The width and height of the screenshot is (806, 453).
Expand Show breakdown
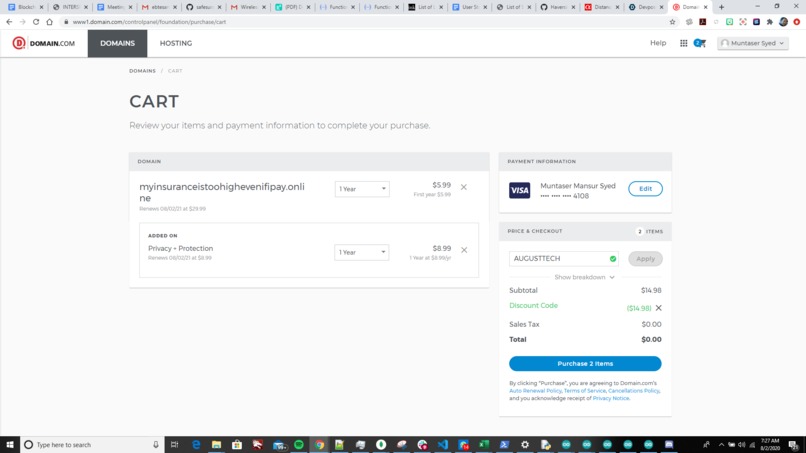click(584, 277)
